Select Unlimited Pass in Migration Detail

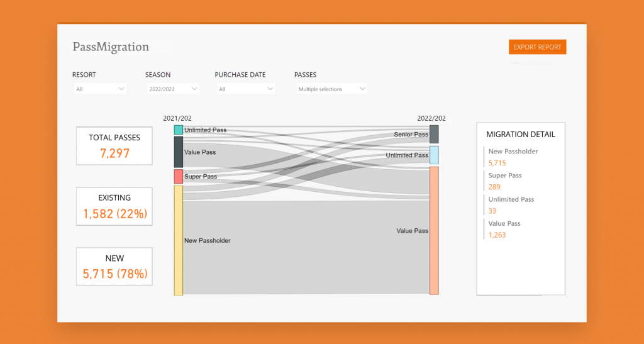coord(511,204)
